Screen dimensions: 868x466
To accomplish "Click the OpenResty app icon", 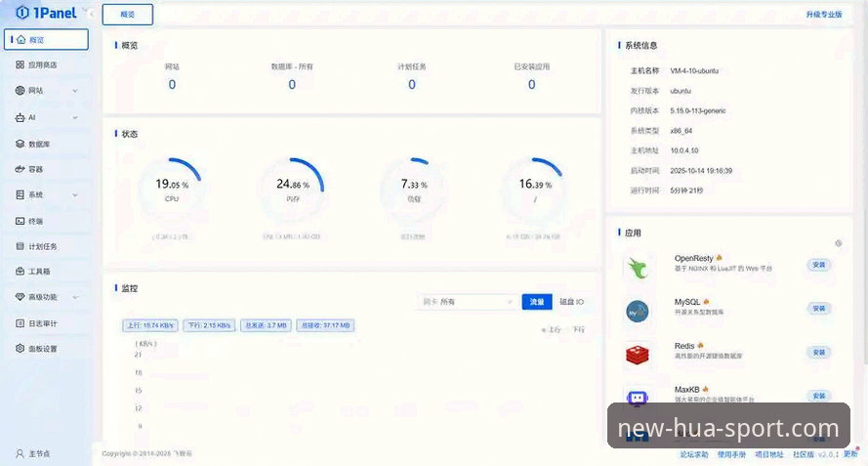I will pyautogui.click(x=638, y=267).
